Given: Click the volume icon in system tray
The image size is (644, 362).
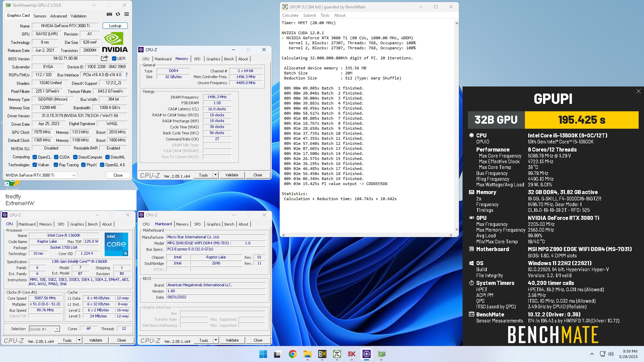Looking at the screenshot, I should [611, 354].
